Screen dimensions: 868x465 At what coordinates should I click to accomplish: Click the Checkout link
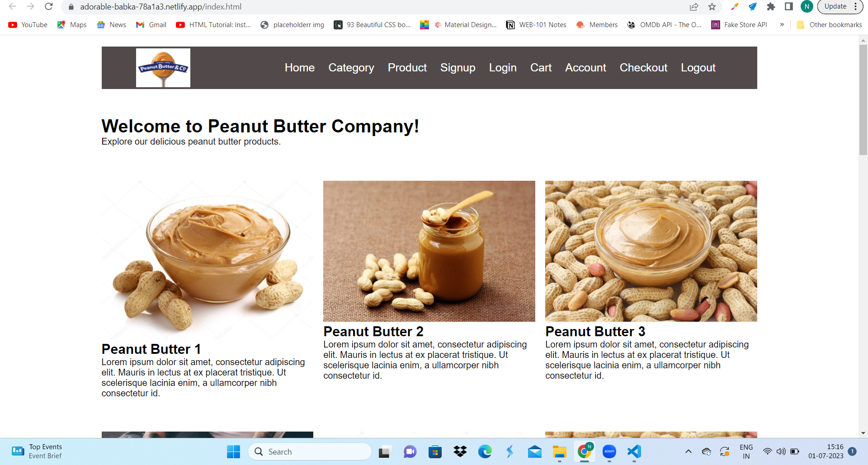(643, 68)
